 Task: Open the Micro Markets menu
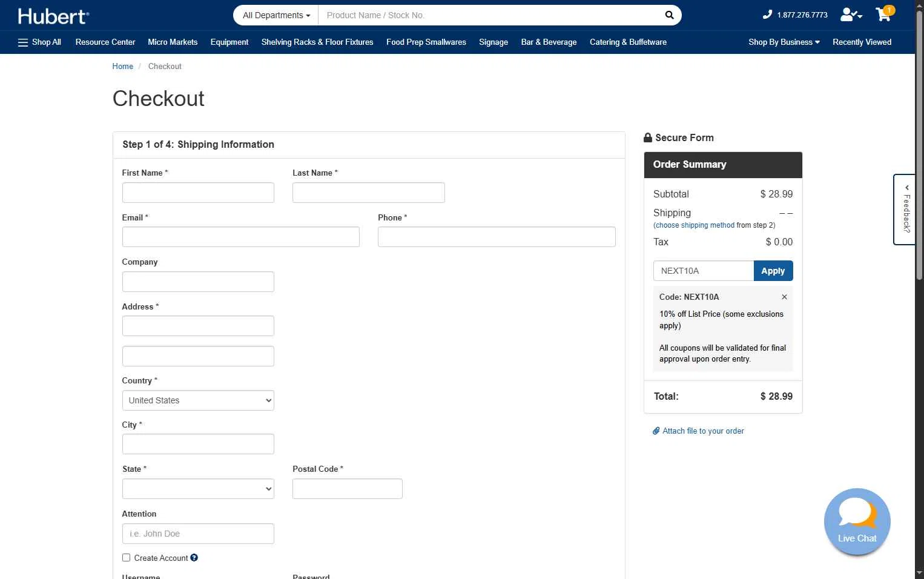(173, 42)
